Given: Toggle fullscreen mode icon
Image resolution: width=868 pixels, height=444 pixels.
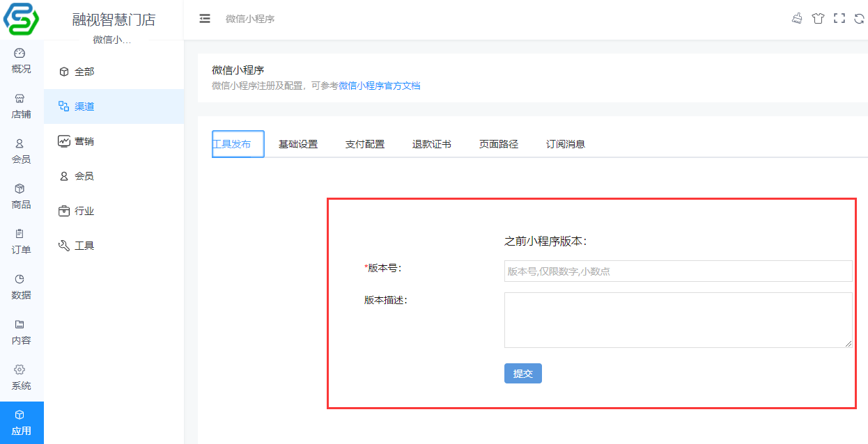Looking at the screenshot, I should click(x=839, y=19).
